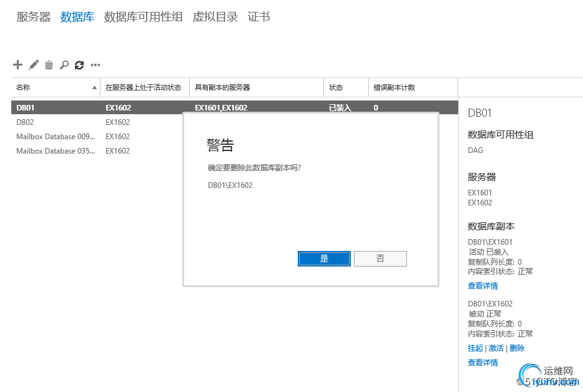Switch to the 服务器 tab
583x392 pixels.
(34, 17)
